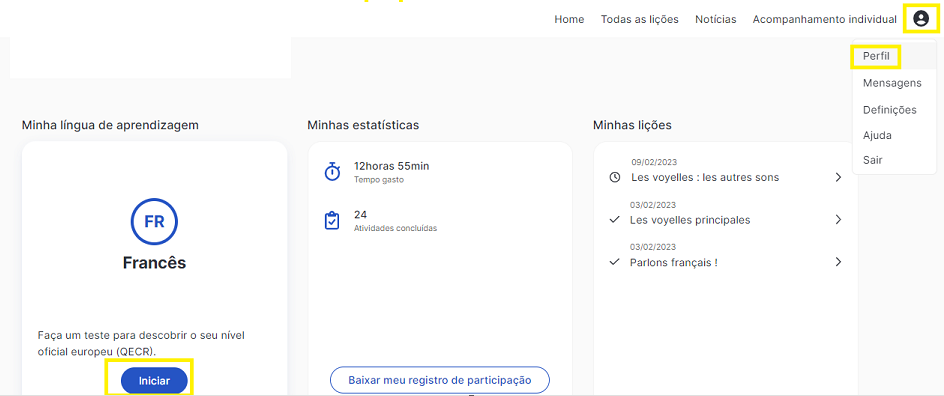Image resolution: width=944 pixels, height=396 pixels.
Task: Click the FR language circle icon
Action: point(154,221)
